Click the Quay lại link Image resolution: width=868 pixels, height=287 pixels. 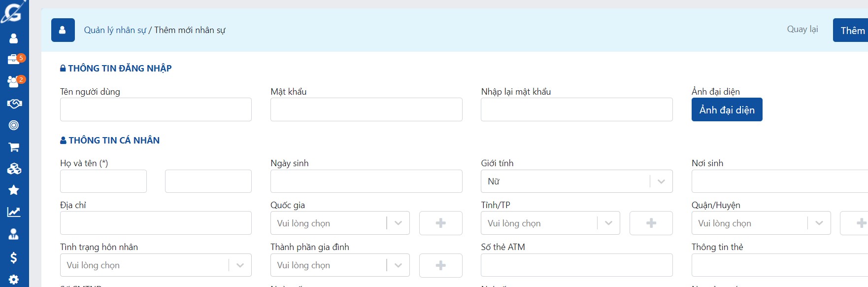tap(802, 29)
